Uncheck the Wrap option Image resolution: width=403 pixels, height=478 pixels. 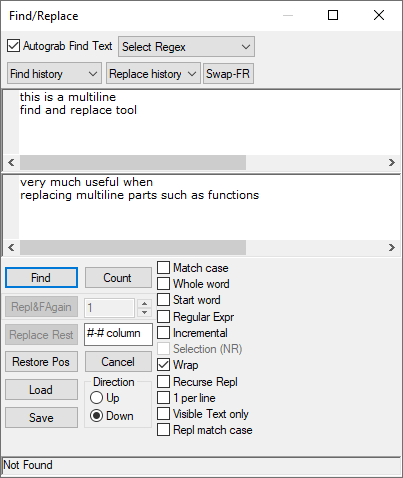pyautogui.click(x=163, y=365)
